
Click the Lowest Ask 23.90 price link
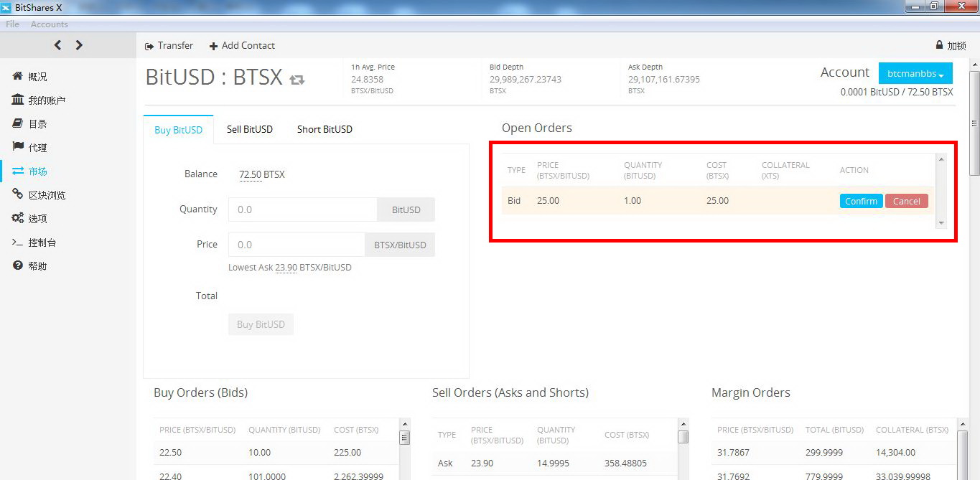click(x=286, y=268)
